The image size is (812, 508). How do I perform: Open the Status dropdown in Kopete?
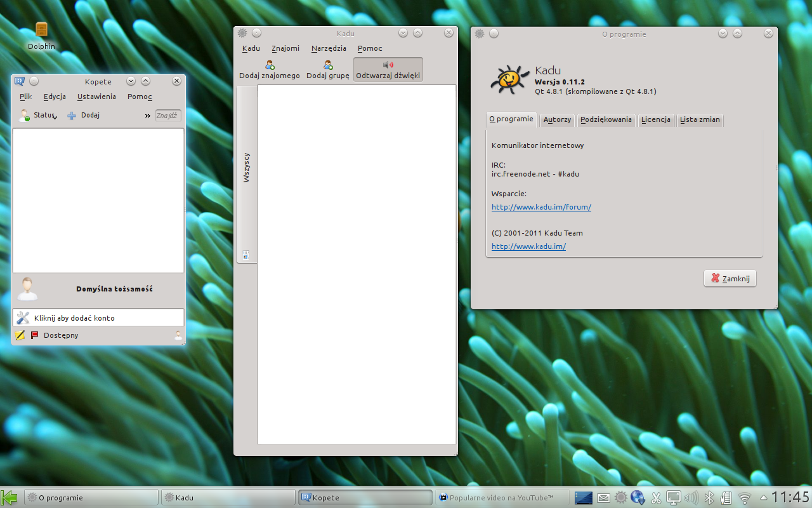point(37,116)
